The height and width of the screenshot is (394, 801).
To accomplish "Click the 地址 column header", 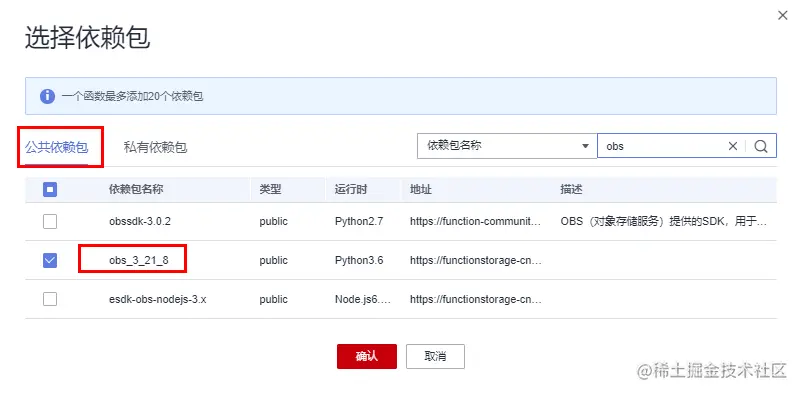I will click(x=421, y=190).
